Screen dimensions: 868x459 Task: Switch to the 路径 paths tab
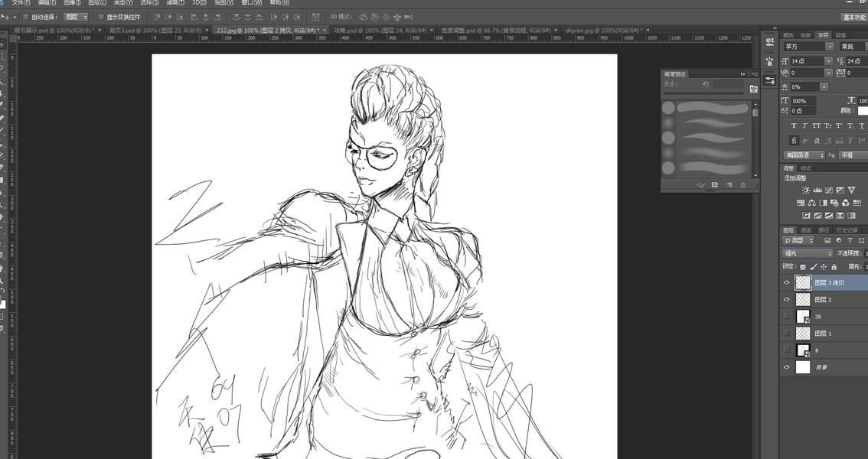[824, 230]
